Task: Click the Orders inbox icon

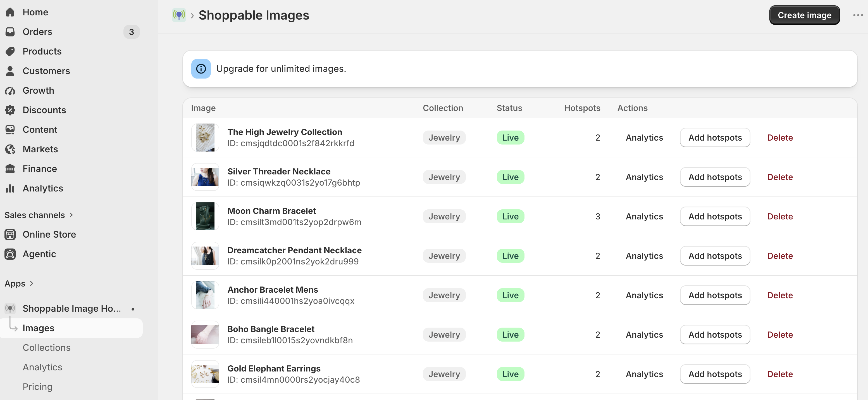Action: coord(10,32)
